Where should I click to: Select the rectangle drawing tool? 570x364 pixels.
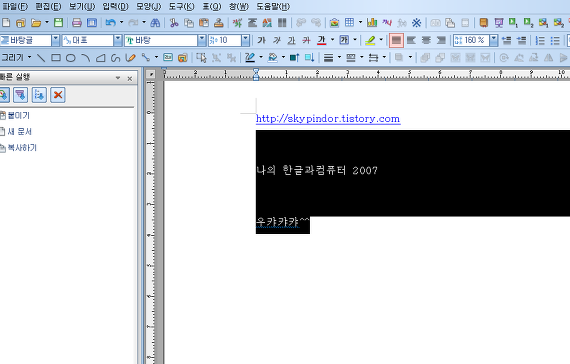[x=56, y=58]
